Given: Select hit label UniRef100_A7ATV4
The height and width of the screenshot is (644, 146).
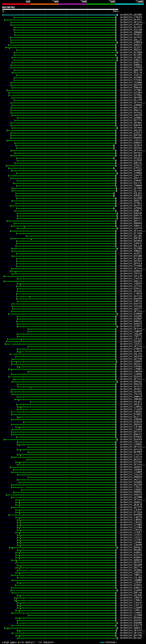Looking at the screenshot, I should click(131, 228).
